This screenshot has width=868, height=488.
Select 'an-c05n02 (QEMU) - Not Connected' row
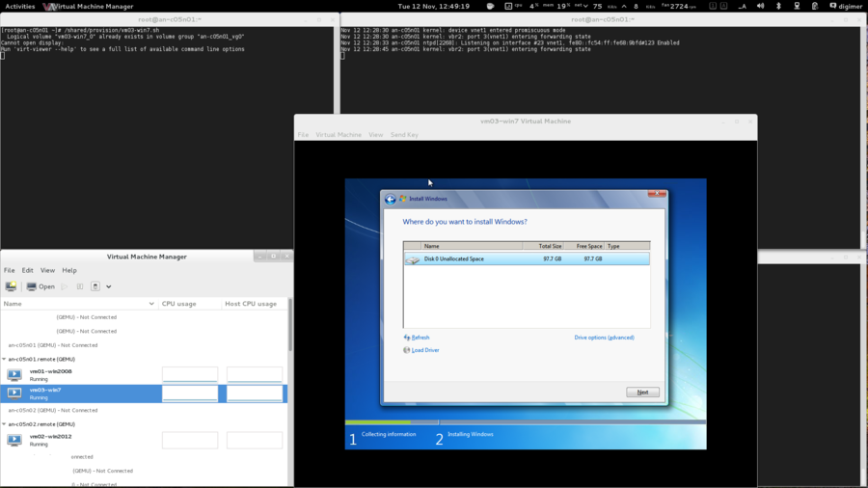[144, 411]
